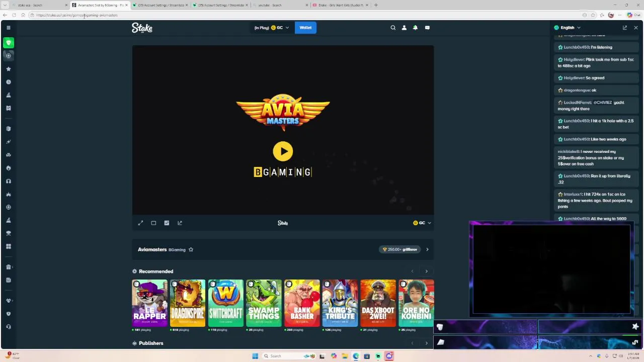The image size is (644, 362).
Task: Click browser back arrow button
Action: pyautogui.click(x=5, y=15)
